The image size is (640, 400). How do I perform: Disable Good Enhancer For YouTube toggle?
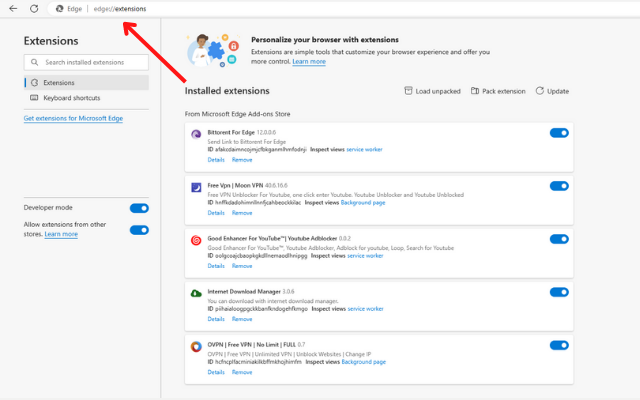(559, 239)
